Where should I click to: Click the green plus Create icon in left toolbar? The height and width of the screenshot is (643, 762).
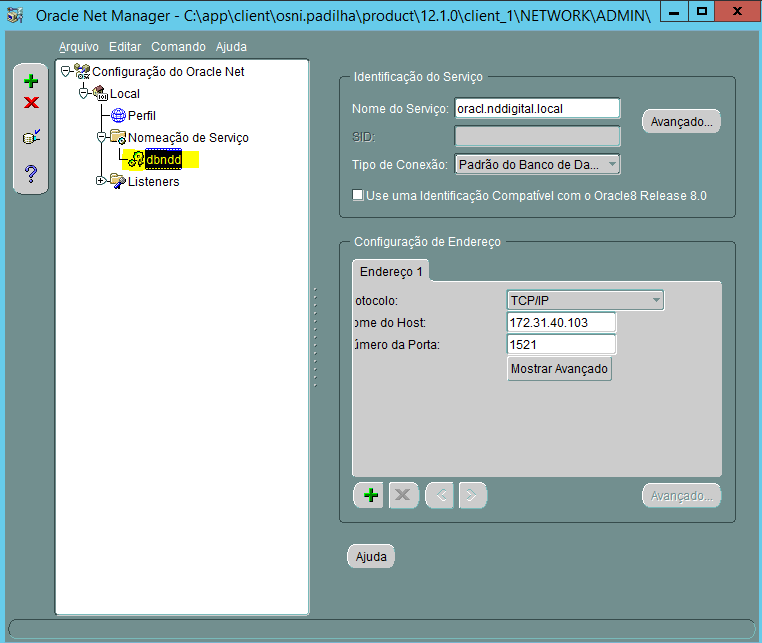(x=31, y=81)
